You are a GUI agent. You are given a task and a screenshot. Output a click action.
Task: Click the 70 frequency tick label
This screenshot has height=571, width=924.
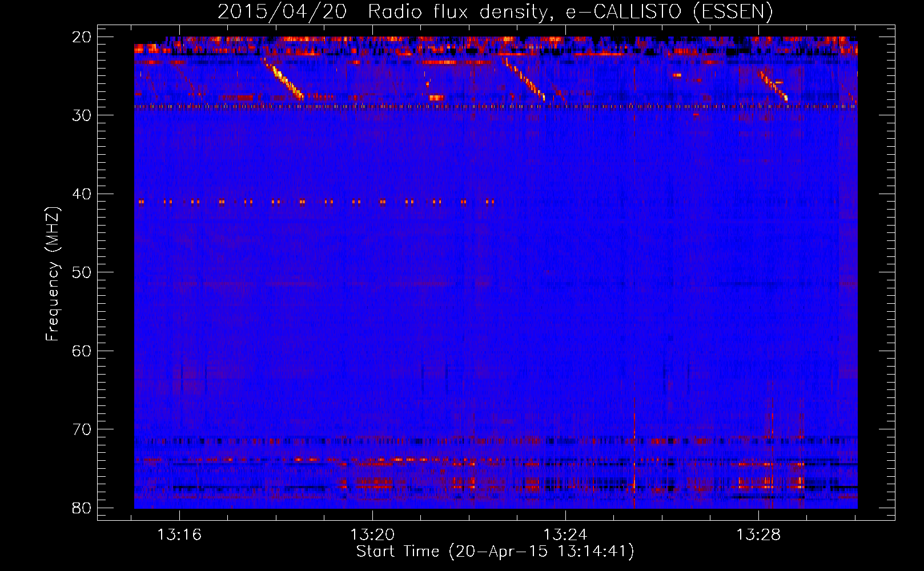pos(82,429)
